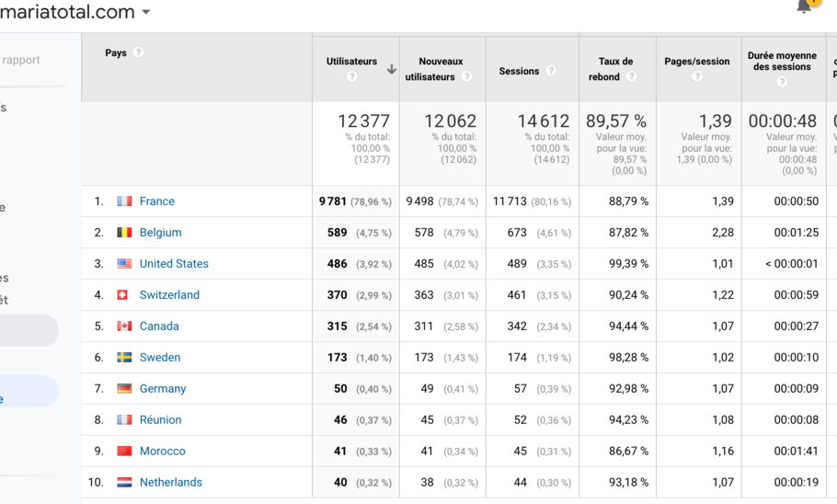Click the help icon next to Pays
The width and height of the screenshot is (837, 504).
point(138,53)
